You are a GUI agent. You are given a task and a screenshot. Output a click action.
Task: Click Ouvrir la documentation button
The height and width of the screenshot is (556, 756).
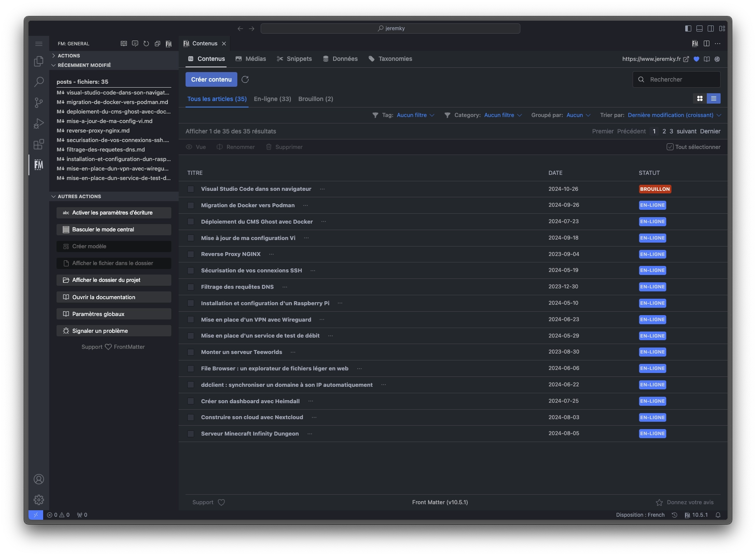(x=114, y=297)
